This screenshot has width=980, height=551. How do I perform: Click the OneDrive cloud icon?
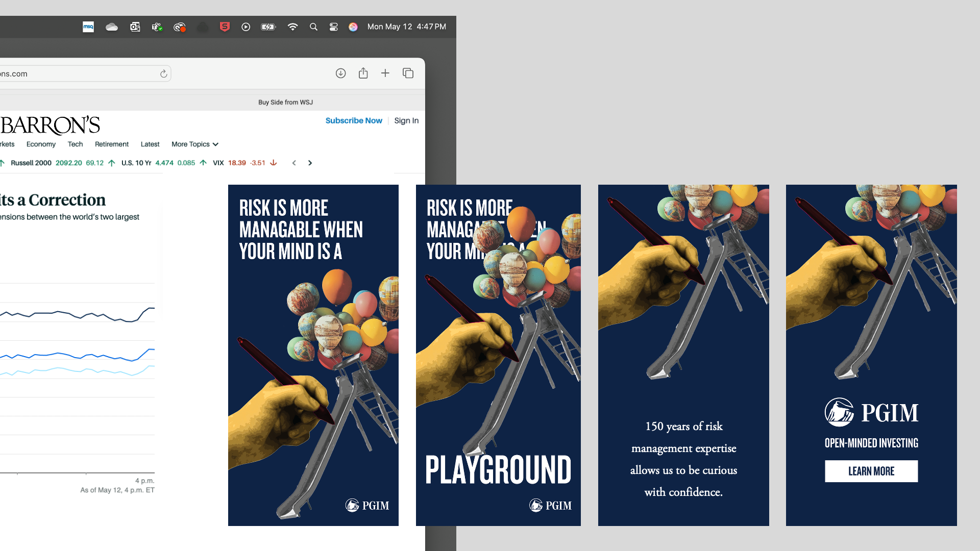point(112,27)
